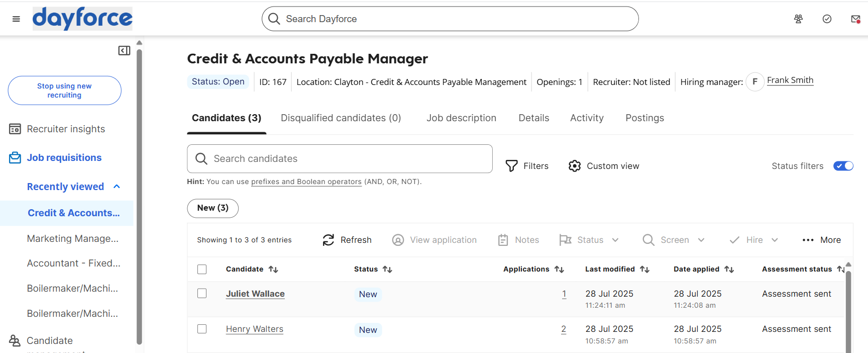Image resolution: width=868 pixels, height=353 pixels.
Task: Click Recruiter insights label
Action: tap(66, 129)
